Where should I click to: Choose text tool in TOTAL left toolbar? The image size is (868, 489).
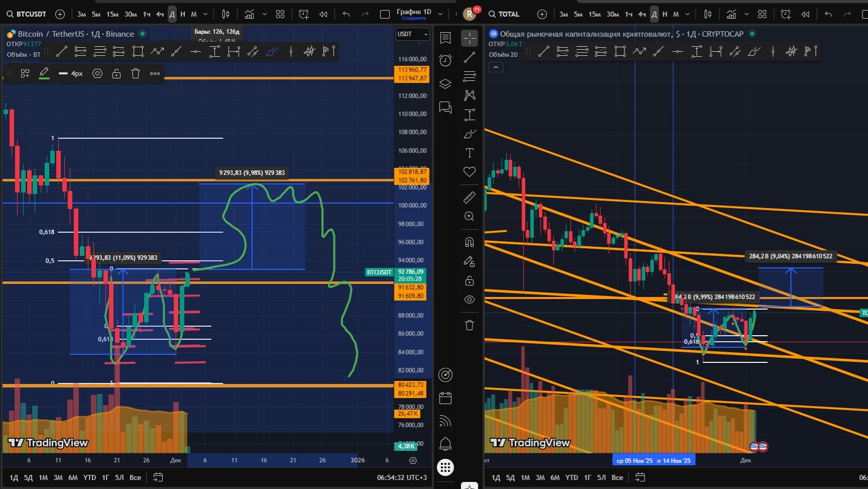click(x=470, y=153)
